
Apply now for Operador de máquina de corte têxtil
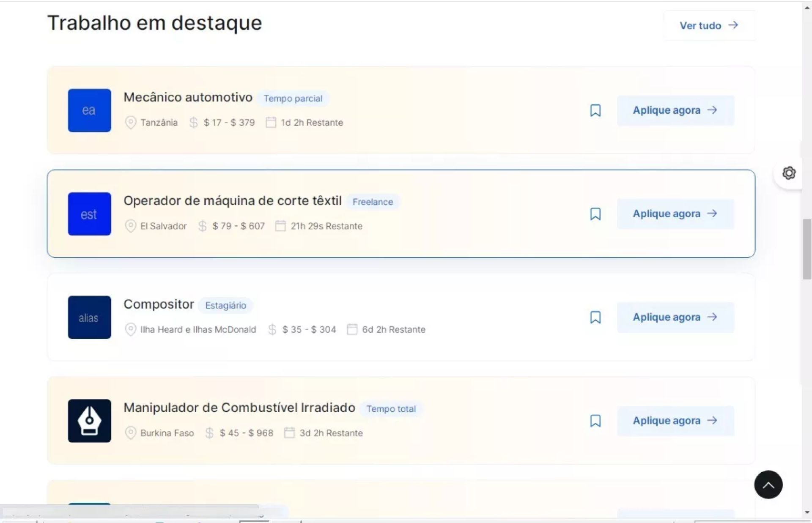pyautogui.click(x=675, y=214)
